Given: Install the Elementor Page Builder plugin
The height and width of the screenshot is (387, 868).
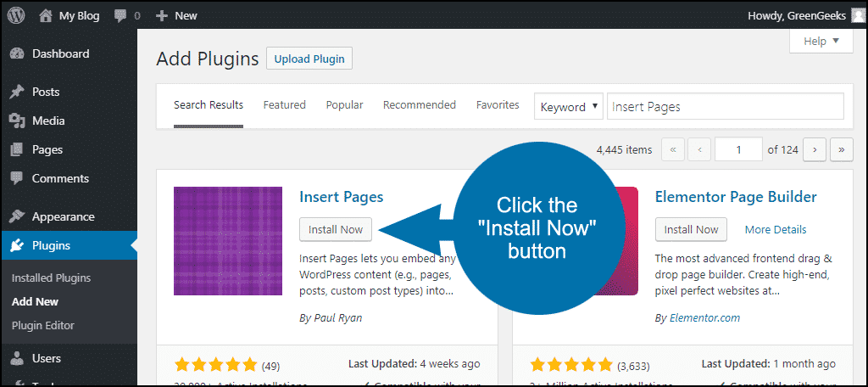Looking at the screenshot, I should click(x=692, y=229).
